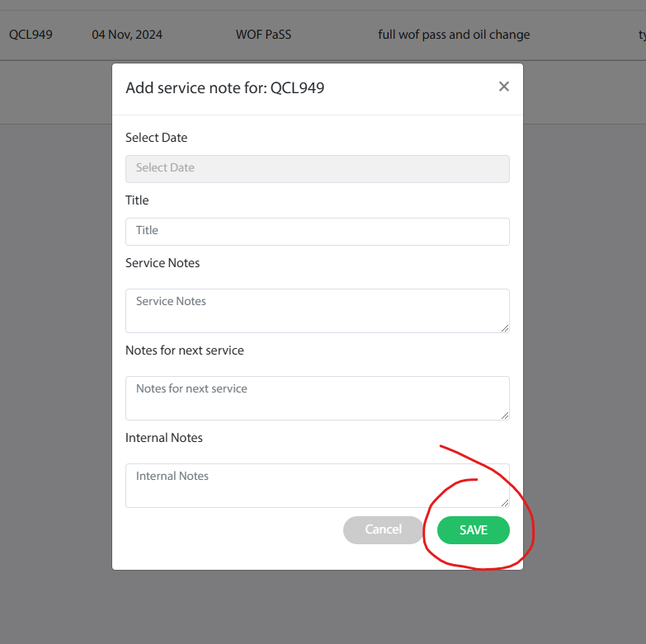The height and width of the screenshot is (644, 646).
Task: Click the dialog heading Add service note for: QCL949
Action: [x=224, y=87]
